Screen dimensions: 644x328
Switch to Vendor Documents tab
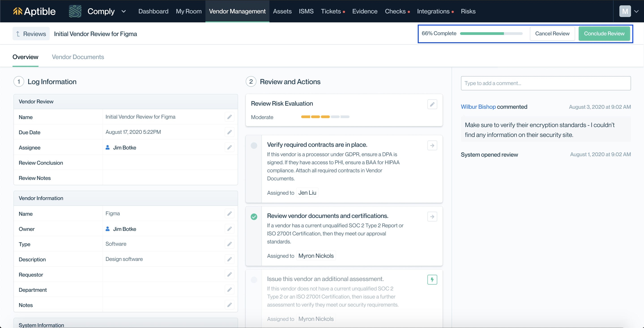click(x=78, y=57)
